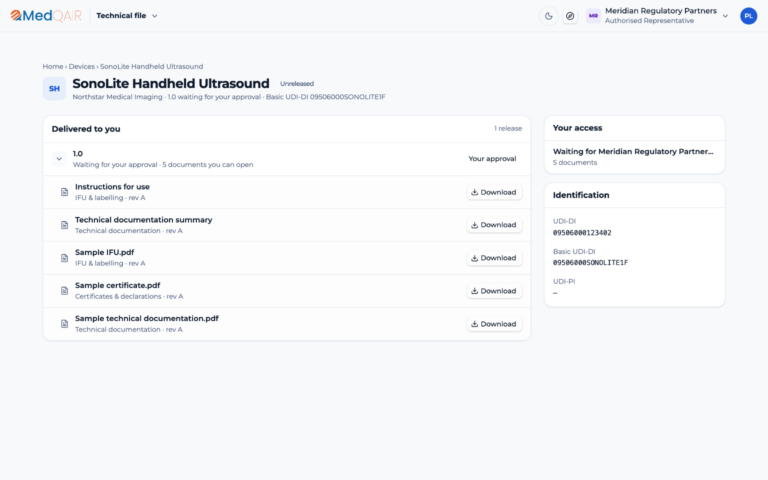
Task: Download Sample IFU.pdf
Action: click(494, 258)
